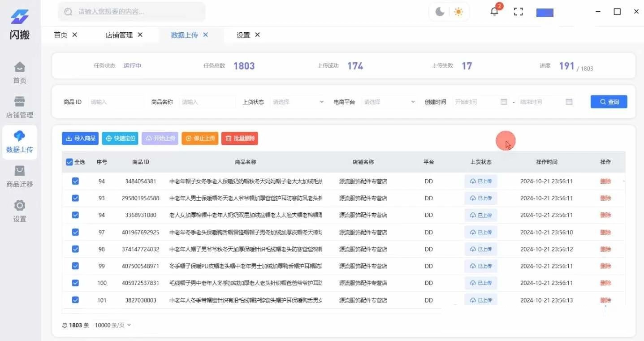Switch to the 设置 tab
The height and width of the screenshot is (341, 644).
(243, 35)
